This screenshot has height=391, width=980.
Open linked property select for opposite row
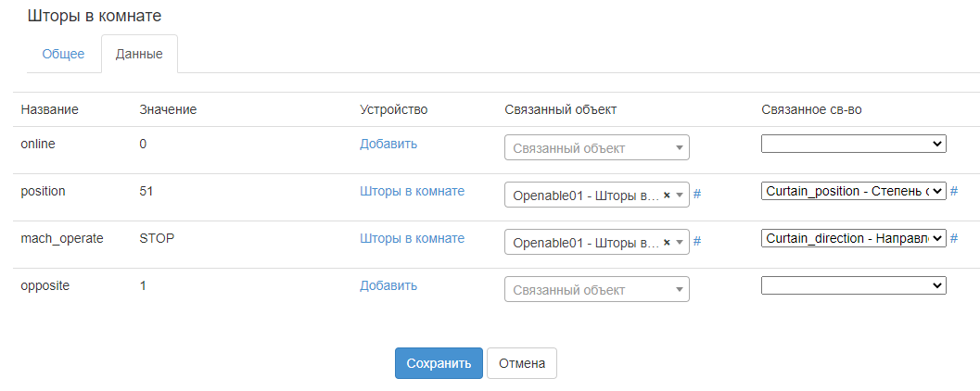[853, 285]
